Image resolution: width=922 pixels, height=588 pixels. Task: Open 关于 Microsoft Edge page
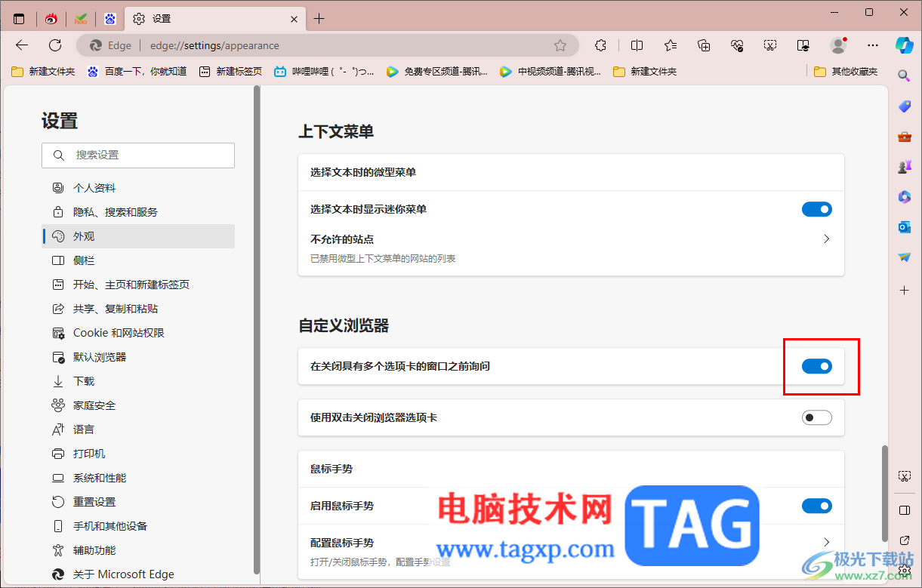[x=138, y=574]
